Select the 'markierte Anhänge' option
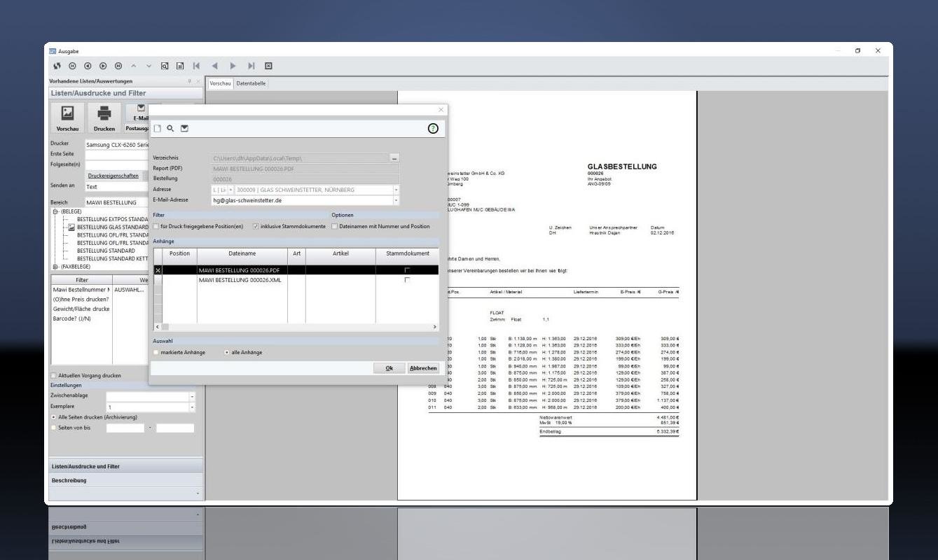 coord(156,352)
